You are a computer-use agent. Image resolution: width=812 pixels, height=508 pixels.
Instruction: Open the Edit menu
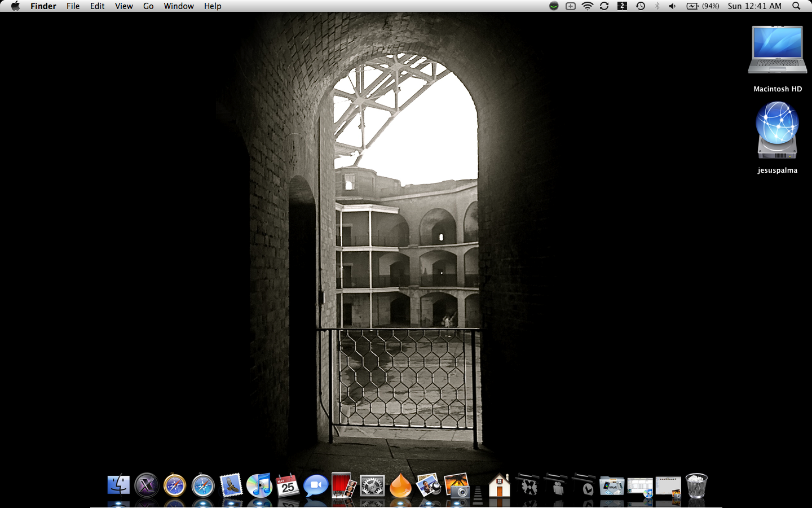pyautogui.click(x=98, y=6)
